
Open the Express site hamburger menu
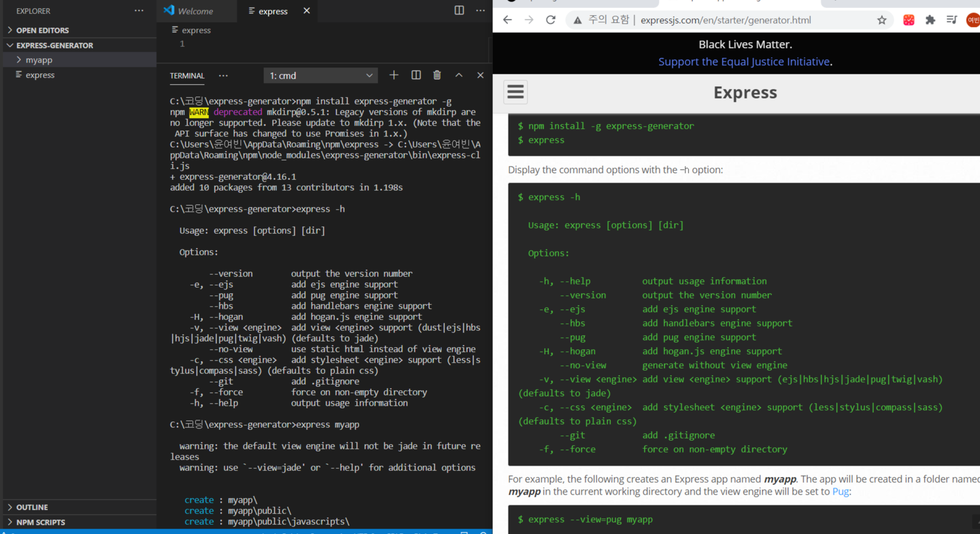tap(516, 92)
